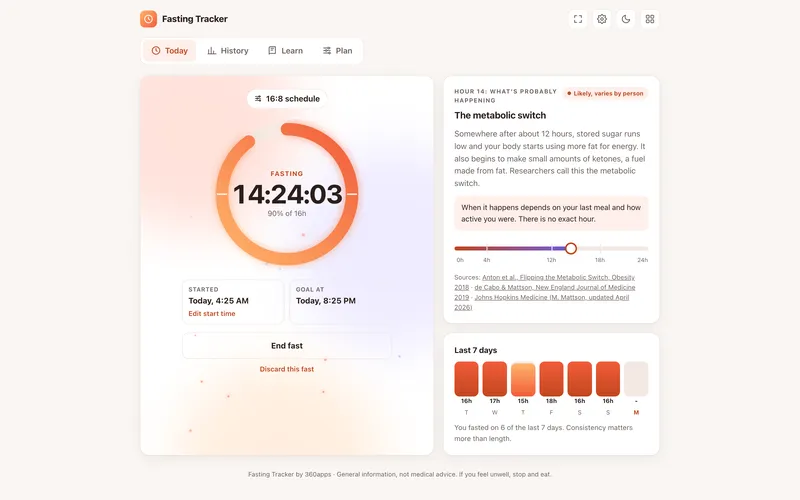This screenshot has height=500, width=800.
Task: Click the fasting timeline slider handle
Action: pyautogui.click(x=571, y=248)
